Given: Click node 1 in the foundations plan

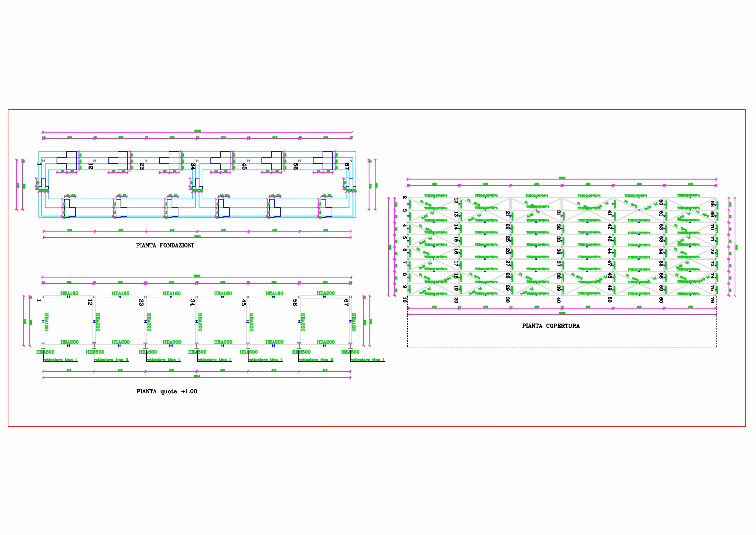Looking at the screenshot, I should tap(39, 164).
